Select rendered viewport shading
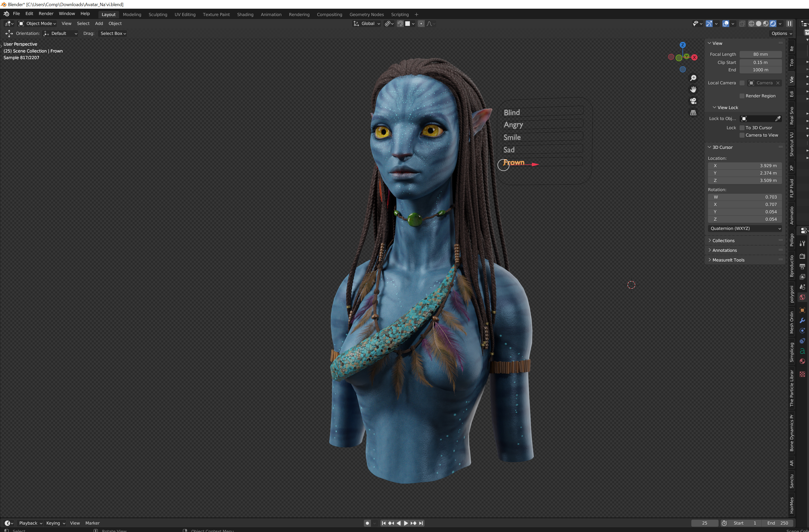 click(x=773, y=23)
